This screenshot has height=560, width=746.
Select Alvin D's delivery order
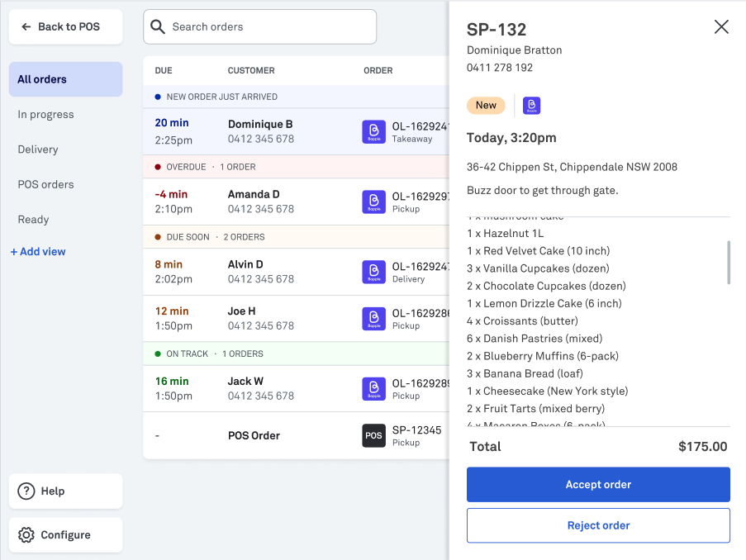tap(297, 272)
